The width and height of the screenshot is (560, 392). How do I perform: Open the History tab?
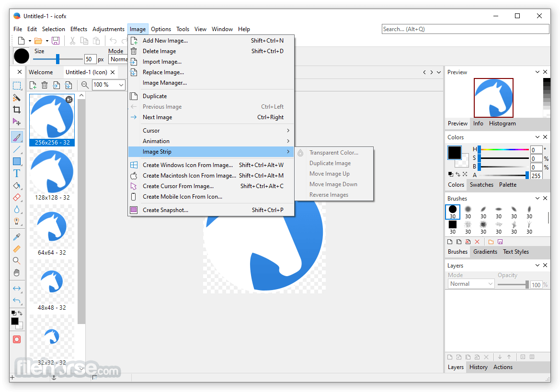pyautogui.click(x=478, y=367)
